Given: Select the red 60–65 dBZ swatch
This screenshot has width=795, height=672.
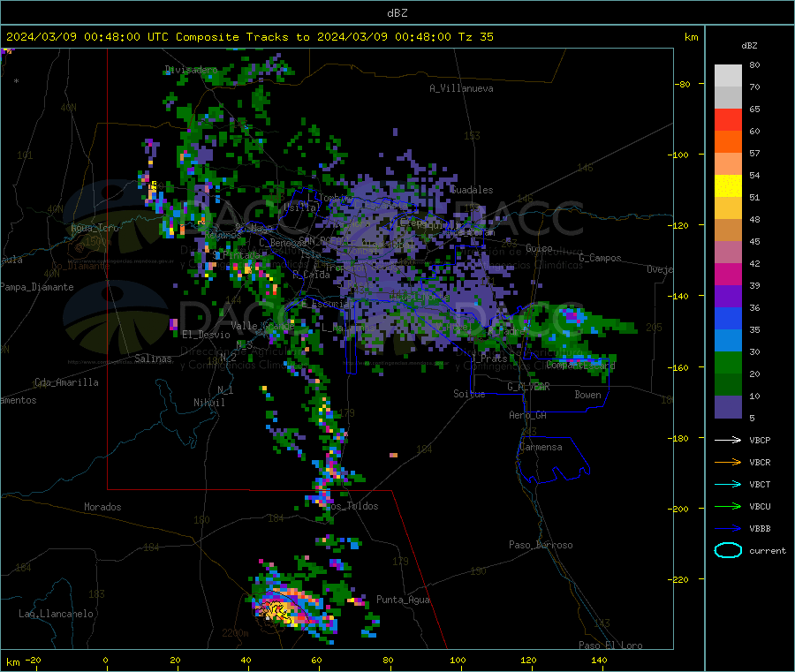Looking at the screenshot, I should coord(728,120).
